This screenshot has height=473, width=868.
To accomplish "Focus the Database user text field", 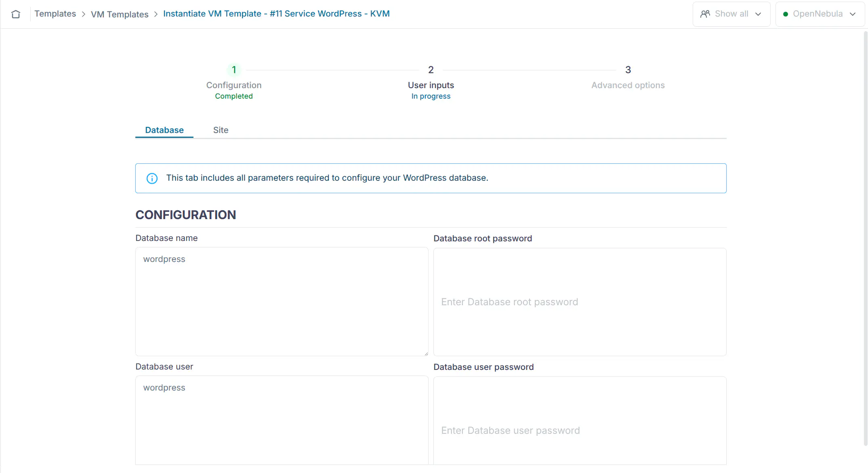I will (282, 420).
